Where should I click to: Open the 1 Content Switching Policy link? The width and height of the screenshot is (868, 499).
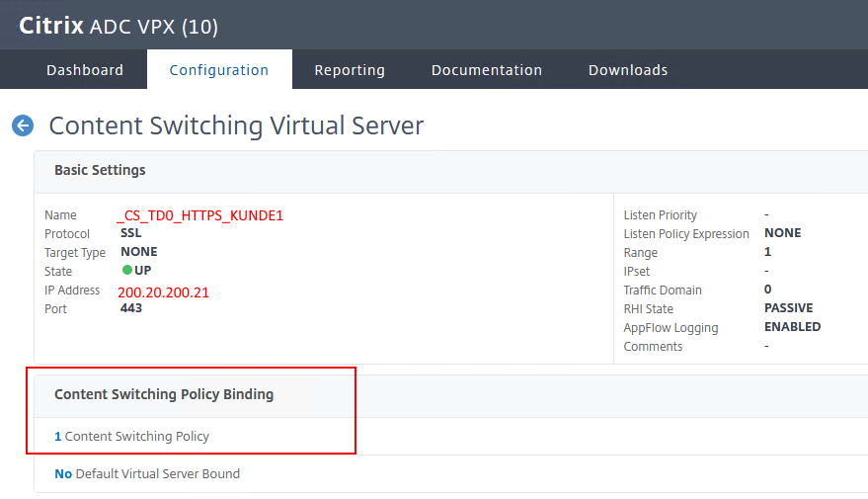[x=132, y=436]
